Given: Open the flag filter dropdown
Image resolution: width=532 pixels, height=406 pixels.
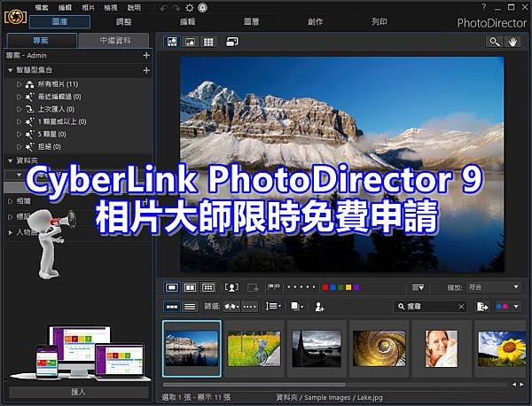Looking at the screenshot, I should tap(231, 307).
